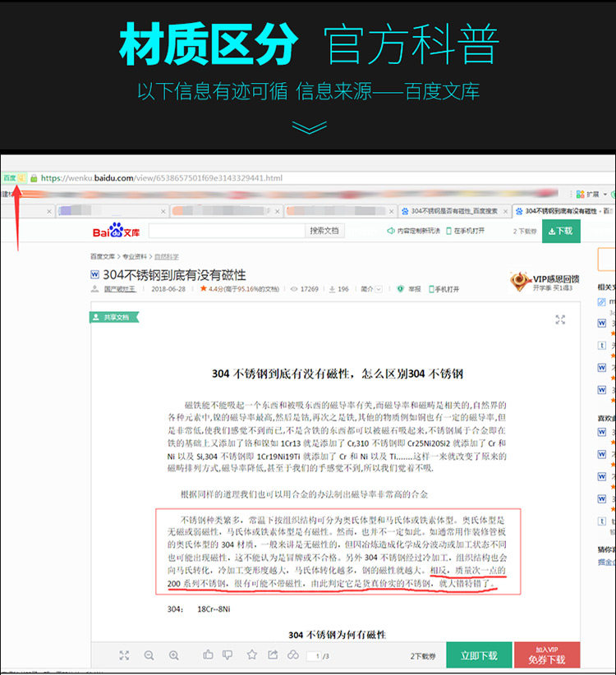This screenshot has height=675, width=616.
Task: Switch to the 304不锈钢到底有没有磁性 browser tab
Action: tap(564, 211)
